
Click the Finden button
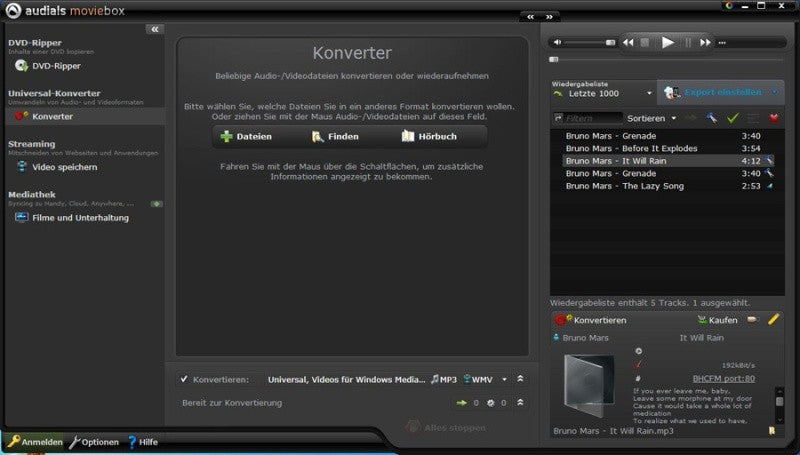tap(335, 136)
